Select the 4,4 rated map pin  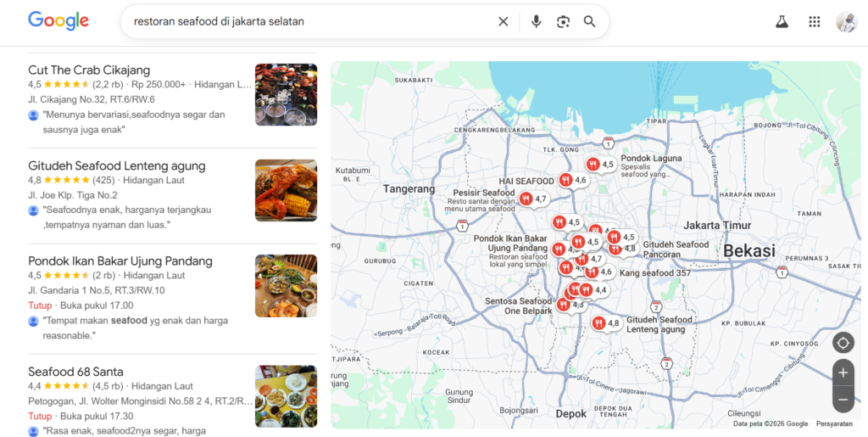coord(593,289)
